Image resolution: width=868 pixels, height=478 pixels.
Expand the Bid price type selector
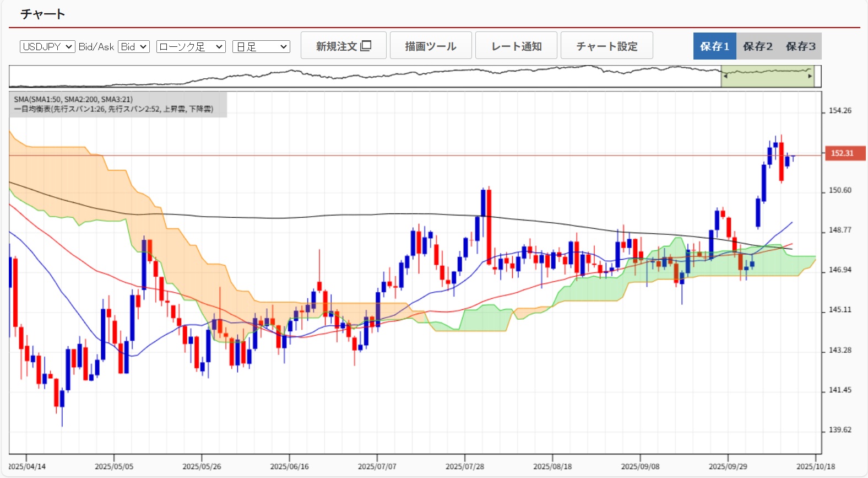click(x=134, y=47)
